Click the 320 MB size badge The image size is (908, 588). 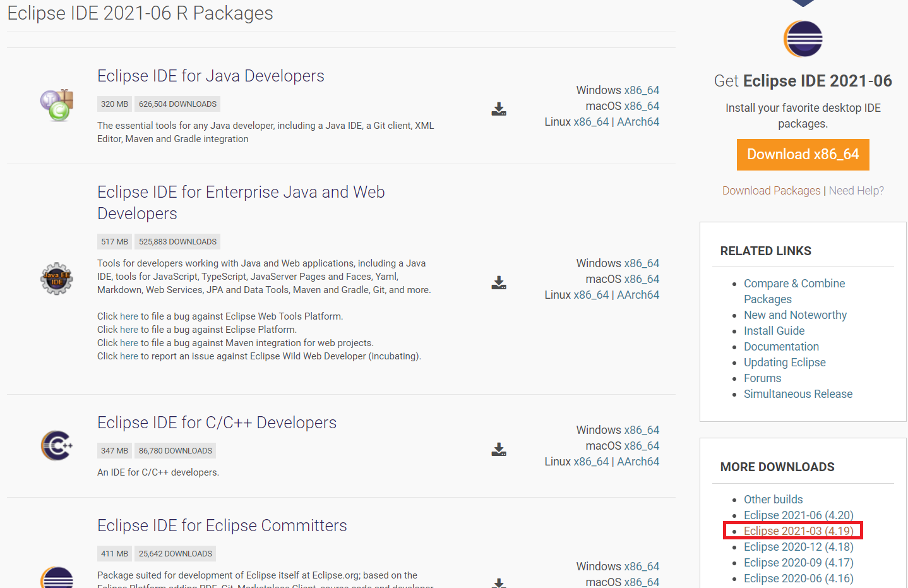[114, 104]
